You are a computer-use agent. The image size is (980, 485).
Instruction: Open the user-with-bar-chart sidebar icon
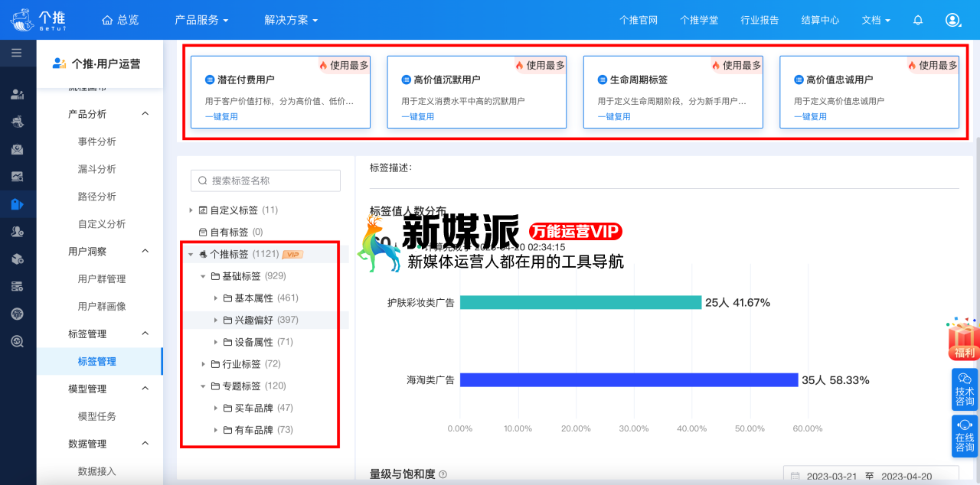tap(17, 94)
